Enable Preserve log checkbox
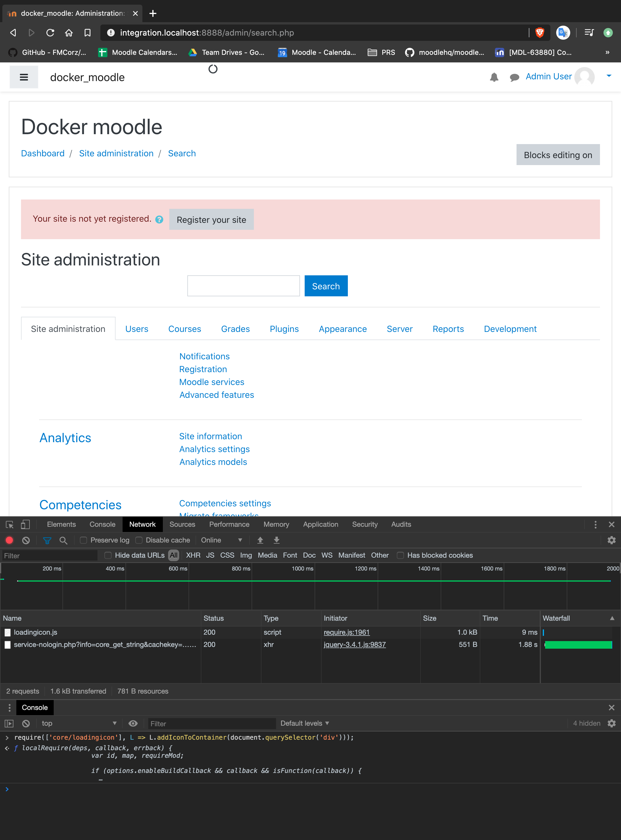 click(x=83, y=540)
